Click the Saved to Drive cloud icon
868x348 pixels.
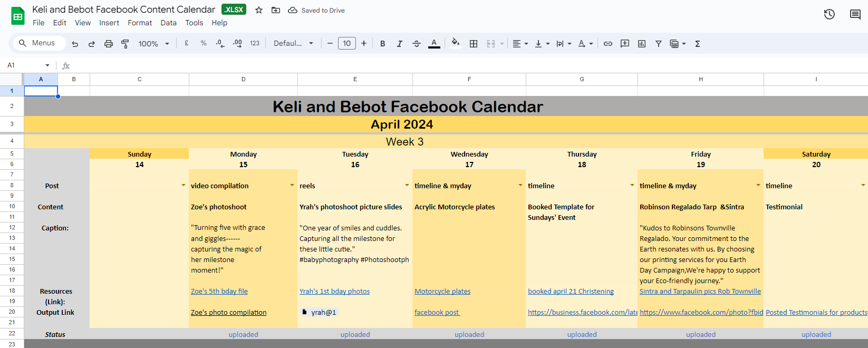coord(293,10)
